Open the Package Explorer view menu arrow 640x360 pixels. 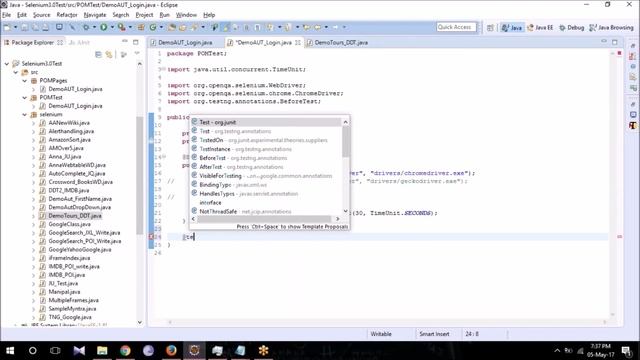[x=137, y=53]
